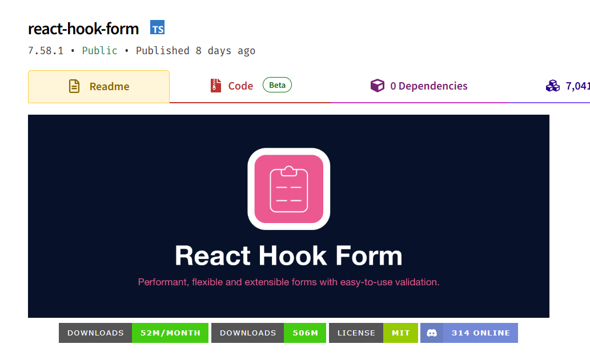Click the cubes icon on the 7,041 dependents tab
The image size is (590, 364).
pos(553,85)
